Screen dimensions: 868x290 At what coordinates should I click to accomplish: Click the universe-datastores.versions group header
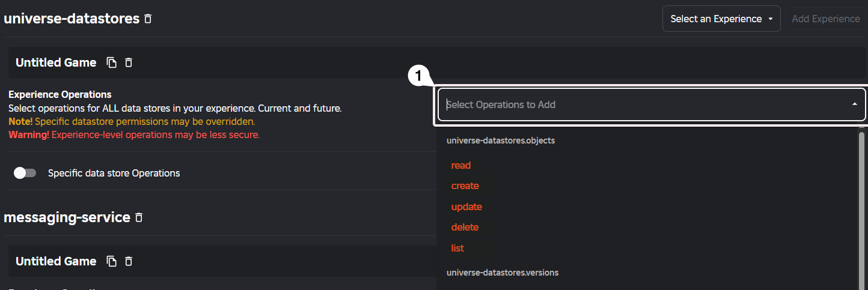click(503, 273)
